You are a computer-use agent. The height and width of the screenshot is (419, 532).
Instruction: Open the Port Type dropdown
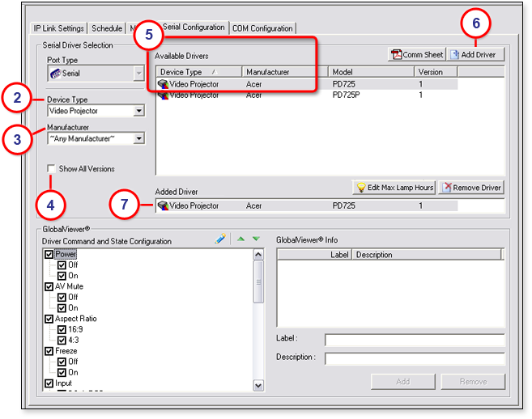(x=138, y=74)
